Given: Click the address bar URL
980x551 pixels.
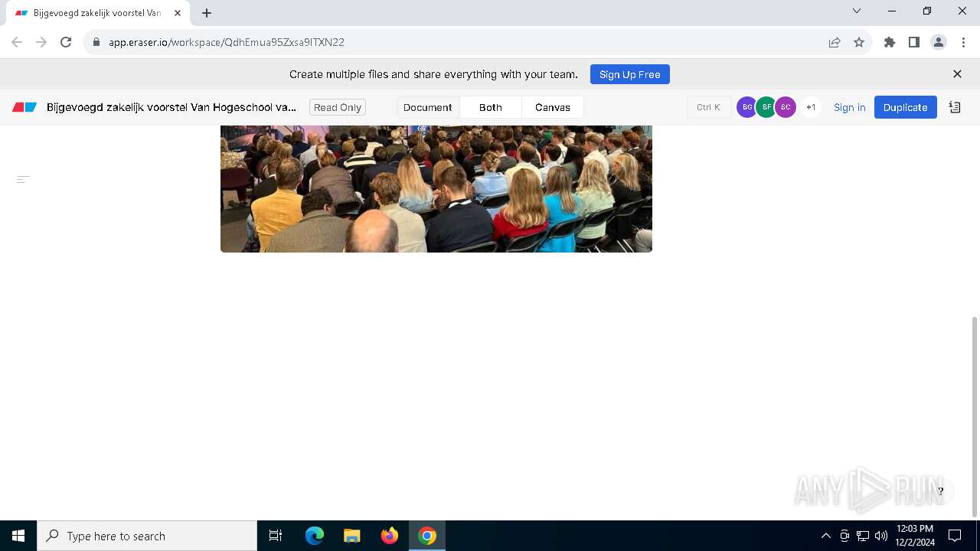Looking at the screenshot, I should tap(227, 42).
